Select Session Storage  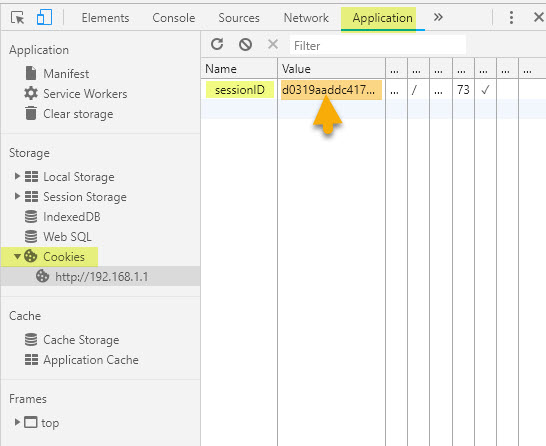tap(85, 197)
